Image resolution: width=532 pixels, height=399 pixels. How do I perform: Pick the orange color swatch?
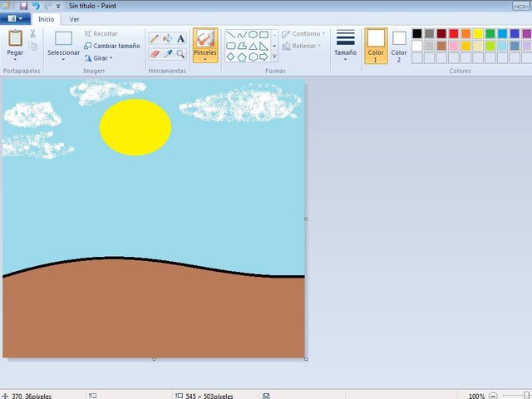[x=465, y=33]
